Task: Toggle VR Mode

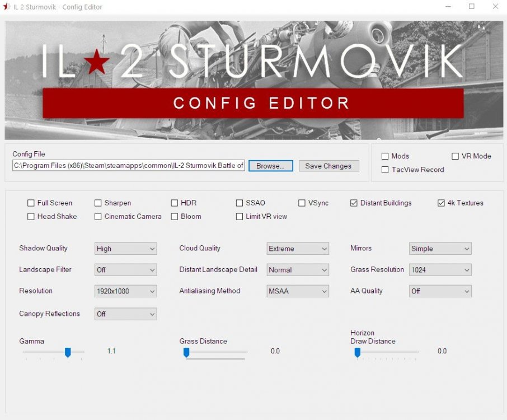Action: click(454, 156)
